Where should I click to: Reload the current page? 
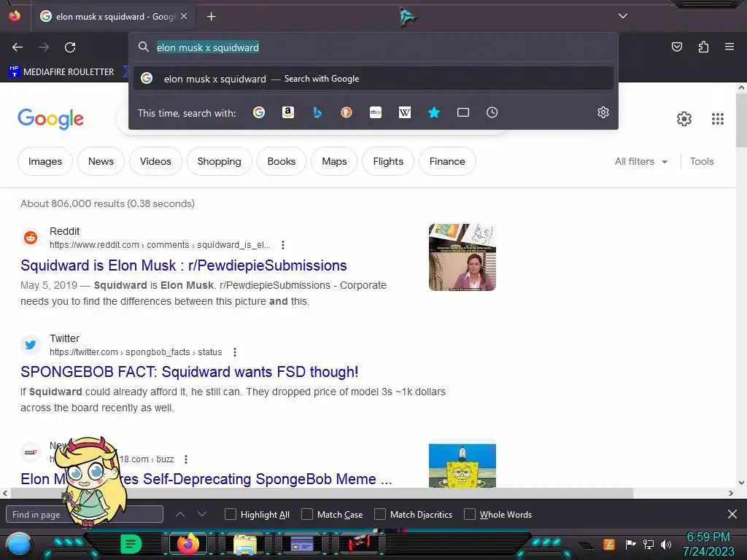(x=70, y=47)
